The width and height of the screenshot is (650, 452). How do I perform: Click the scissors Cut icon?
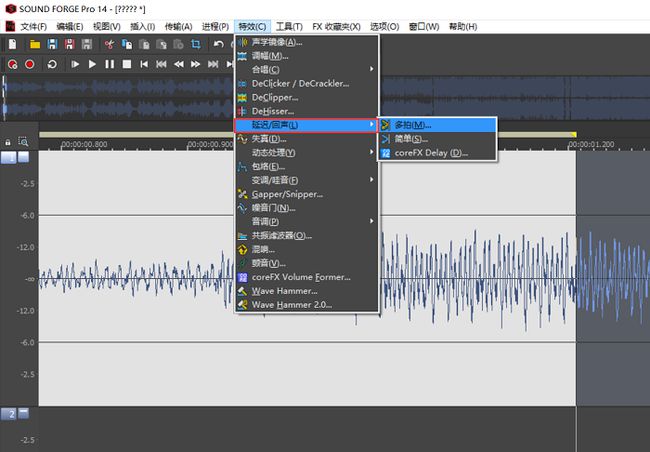tap(108, 44)
